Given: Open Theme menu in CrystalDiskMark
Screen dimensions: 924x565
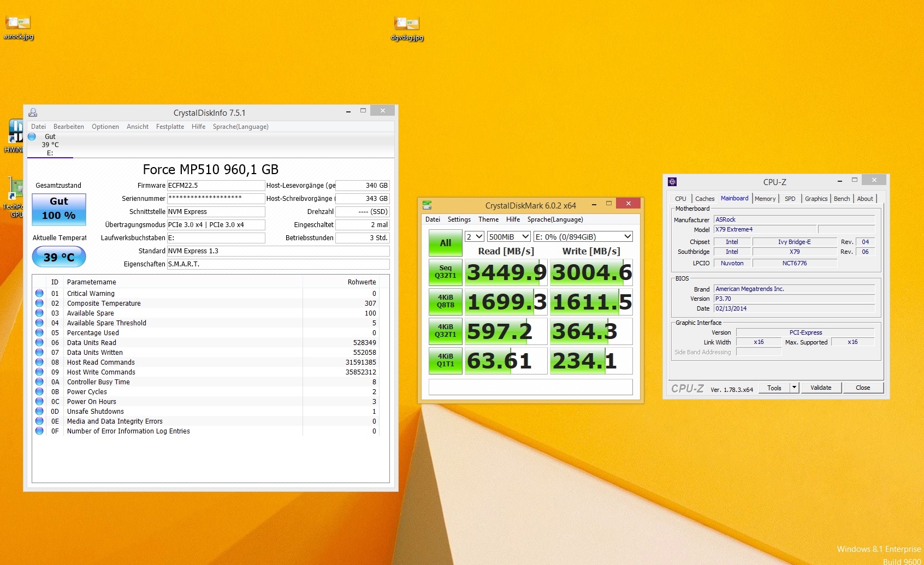Looking at the screenshot, I should click(x=488, y=219).
